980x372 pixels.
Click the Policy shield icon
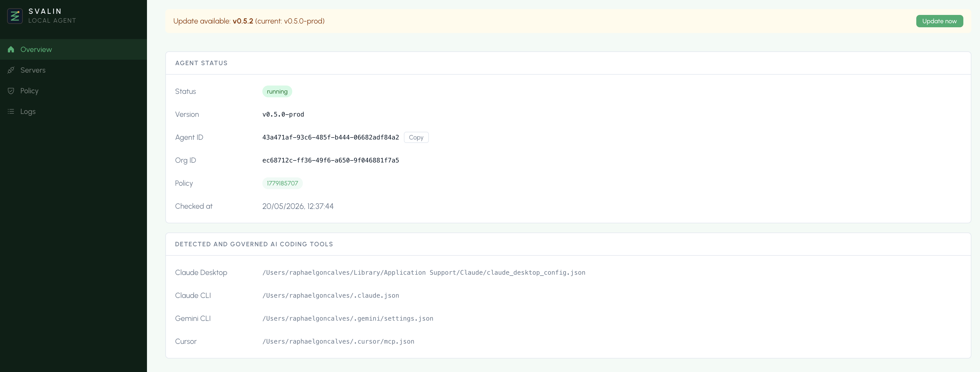(x=11, y=91)
